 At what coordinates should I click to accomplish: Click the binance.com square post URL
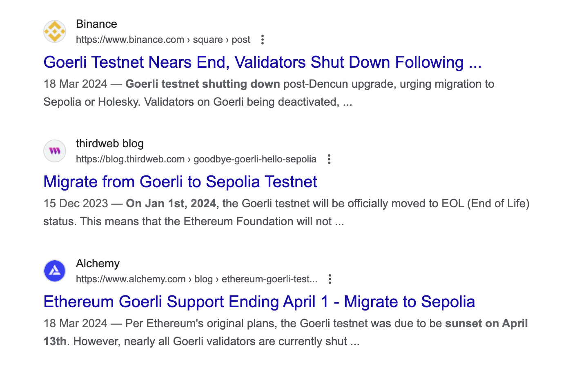pos(163,40)
